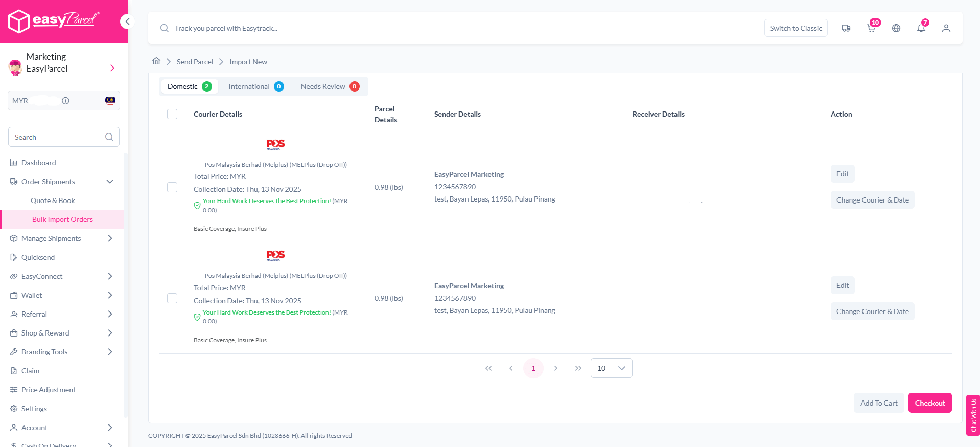Click Edit for the first parcel
This screenshot has height=447, width=980.
coord(842,174)
